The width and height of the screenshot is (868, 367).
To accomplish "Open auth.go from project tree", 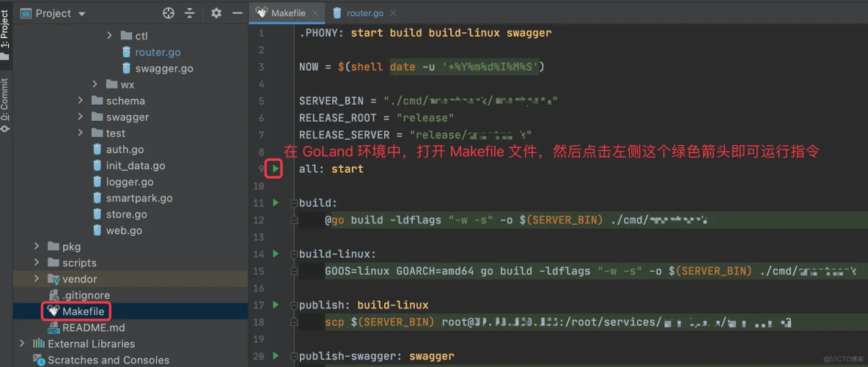I will tap(125, 149).
